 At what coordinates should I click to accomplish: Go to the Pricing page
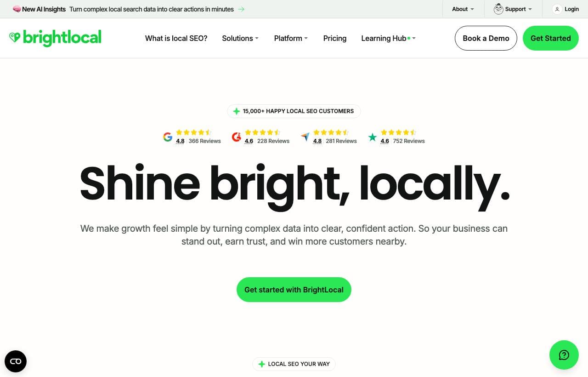pyautogui.click(x=335, y=38)
